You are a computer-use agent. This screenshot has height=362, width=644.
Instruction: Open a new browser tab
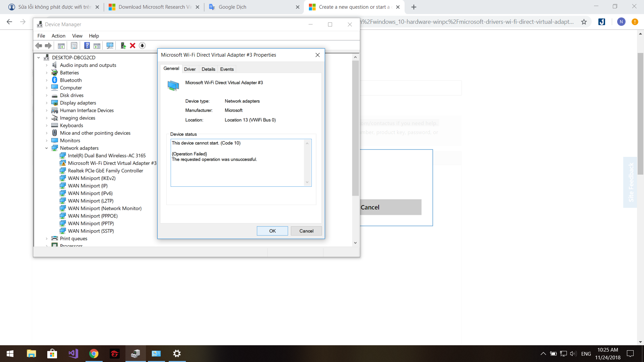(414, 7)
